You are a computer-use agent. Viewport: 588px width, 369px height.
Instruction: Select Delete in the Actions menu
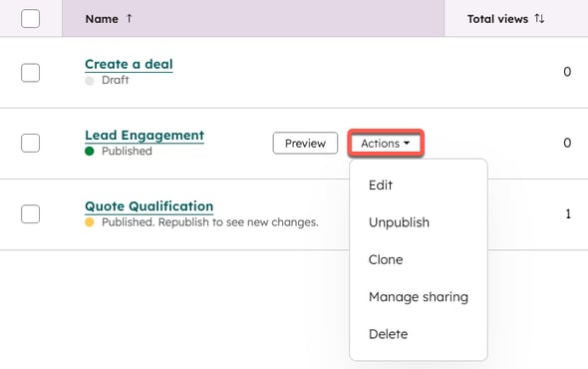388,334
